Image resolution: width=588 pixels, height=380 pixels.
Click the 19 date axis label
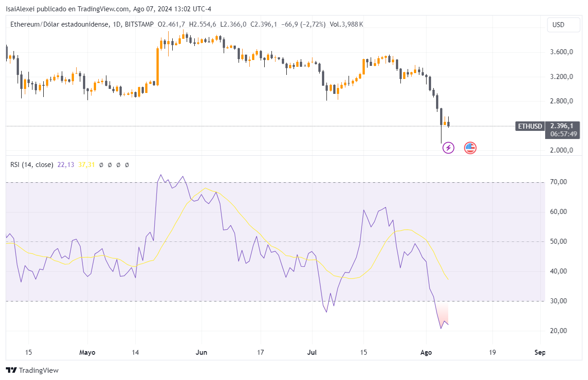point(492,352)
